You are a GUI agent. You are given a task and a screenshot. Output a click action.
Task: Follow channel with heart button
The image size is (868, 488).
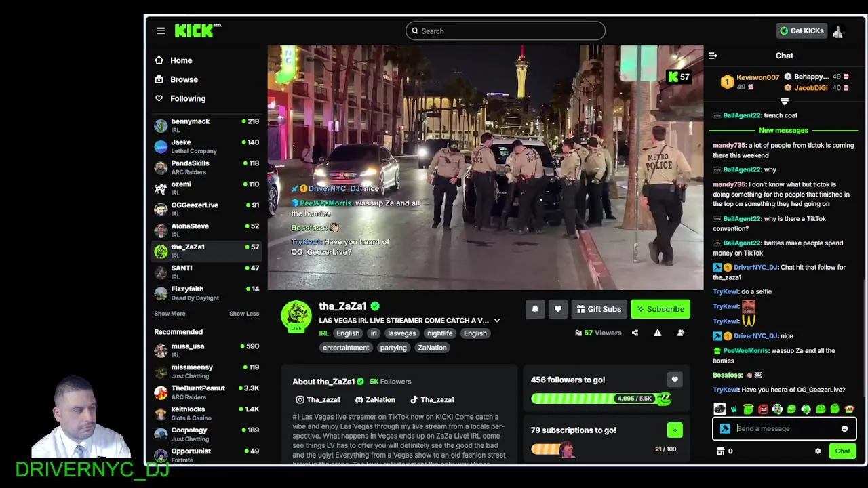558,309
